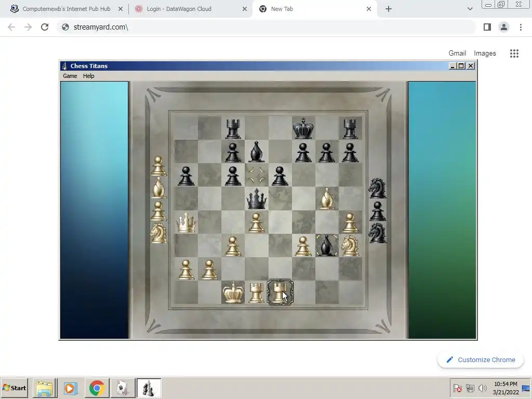Click the black bishop on d7
This screenshot has width=532, height=399.
pos(257,152)
